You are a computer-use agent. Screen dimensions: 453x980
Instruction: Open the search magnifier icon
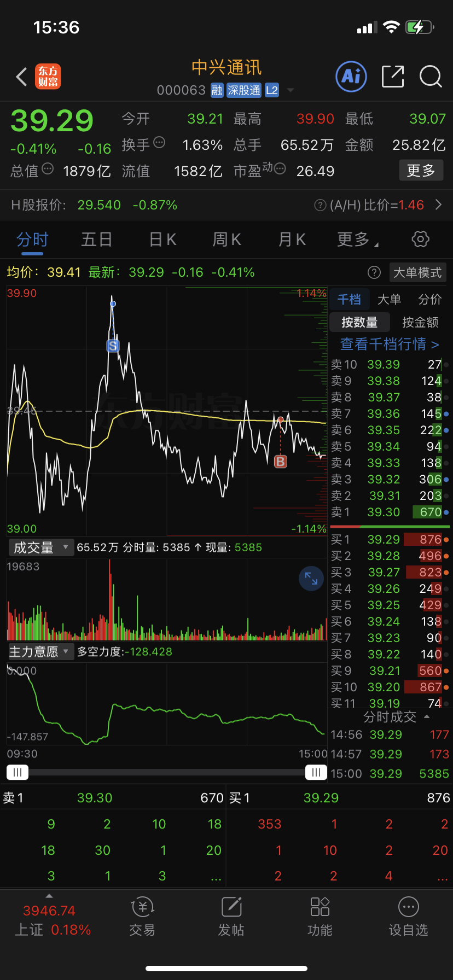(x=431, y=77)
